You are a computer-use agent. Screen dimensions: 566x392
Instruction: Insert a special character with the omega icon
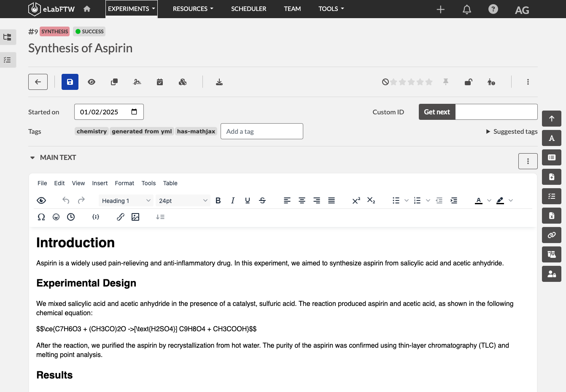41,217
